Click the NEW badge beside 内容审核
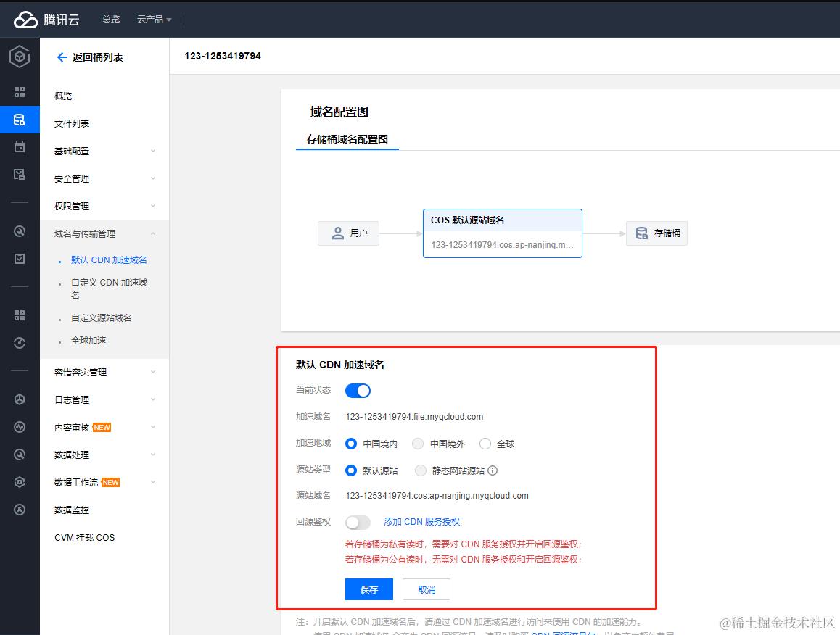840x635 pixels. tap(102, 427)
